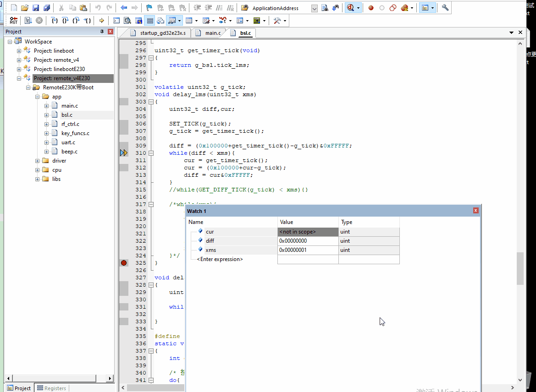Viewport: 536px width, 392px height.
Task: Open the Serial windows dropdown arrow
Action: pos(213,21)
